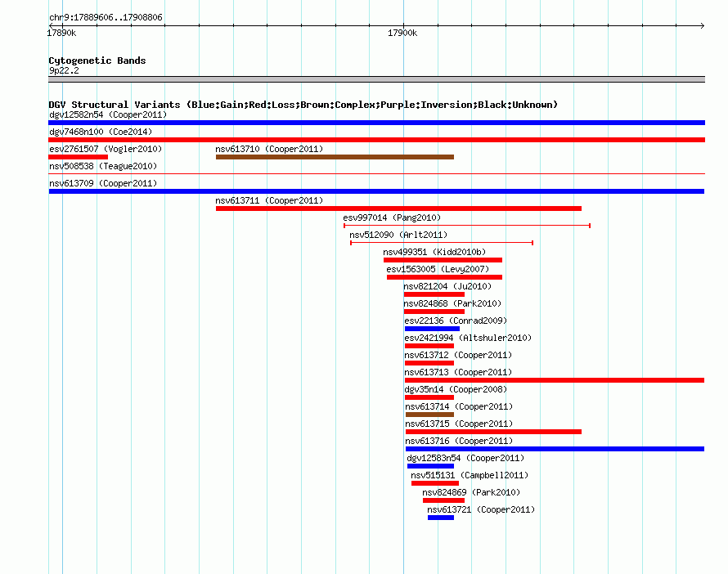Click the long blue nsv613716 bar
This screenshot has height=574, width=728.
pyautogui.click(x=555, y=449)
